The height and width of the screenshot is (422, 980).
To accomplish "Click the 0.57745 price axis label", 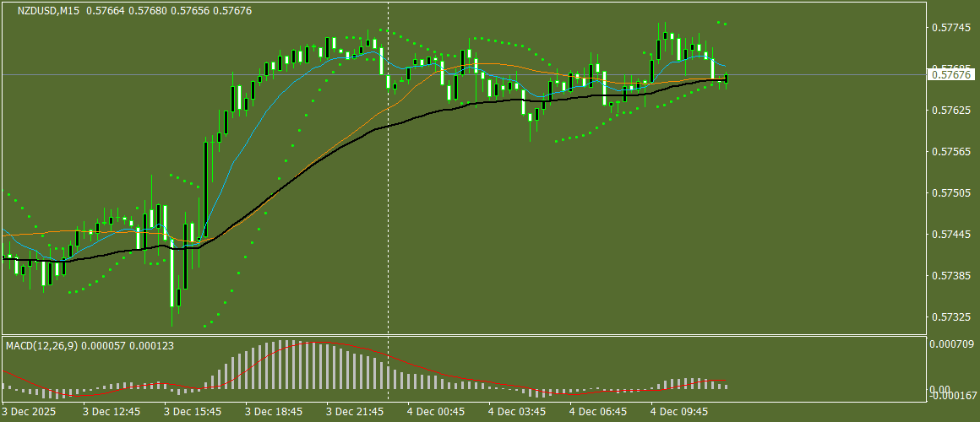I will click(x=952, y=28).
